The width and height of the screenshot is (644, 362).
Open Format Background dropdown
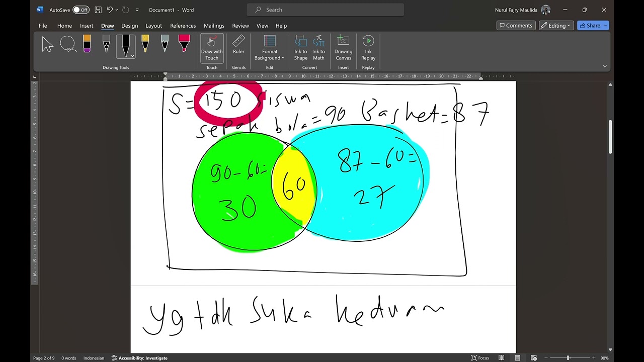tap(270, 48)
